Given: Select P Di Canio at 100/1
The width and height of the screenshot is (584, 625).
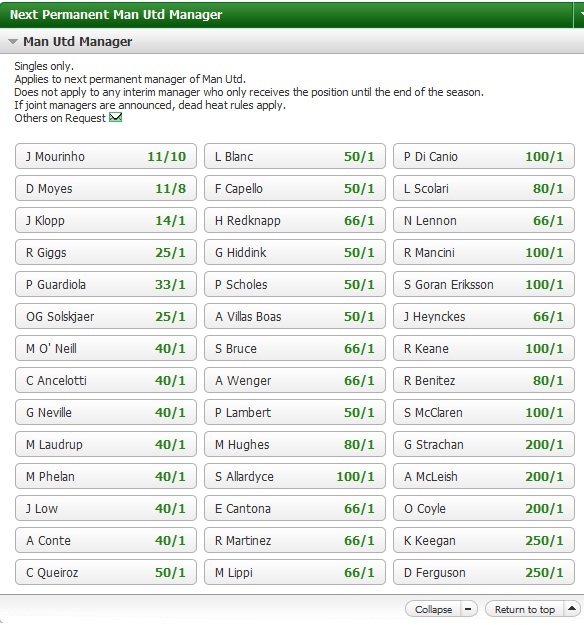Looking at the screenshot, I should [x=484, y=156].
